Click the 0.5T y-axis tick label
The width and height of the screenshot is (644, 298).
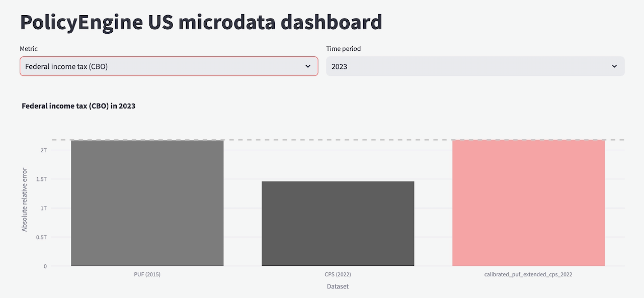click(x=42, y=237)
